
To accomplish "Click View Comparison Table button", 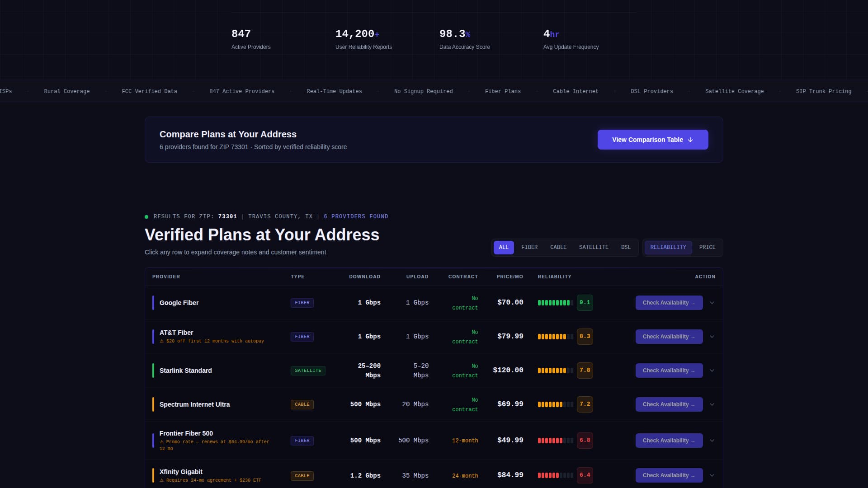I will coord(653,140).
